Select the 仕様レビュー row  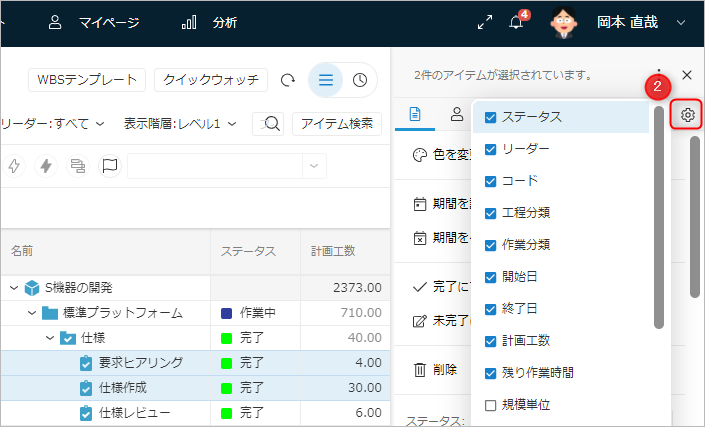(x=134, y=413)
